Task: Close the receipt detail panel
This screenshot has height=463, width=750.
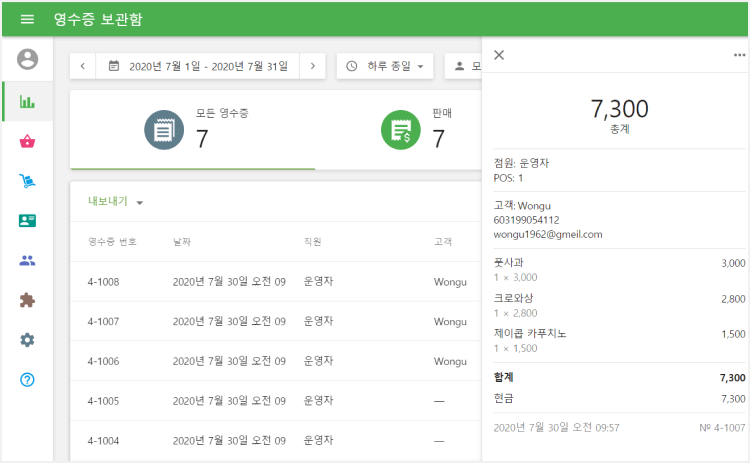Action: (x=499, y=55)
